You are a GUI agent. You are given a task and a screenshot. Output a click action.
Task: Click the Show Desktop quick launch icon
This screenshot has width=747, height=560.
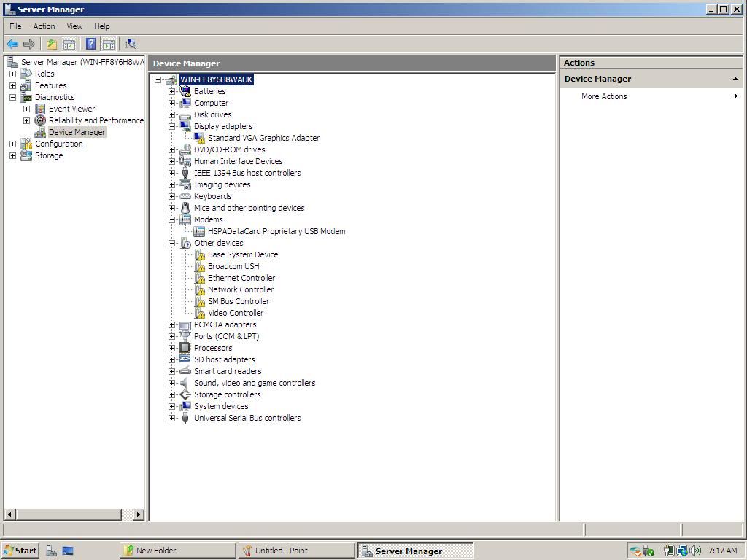pos(68,551)
